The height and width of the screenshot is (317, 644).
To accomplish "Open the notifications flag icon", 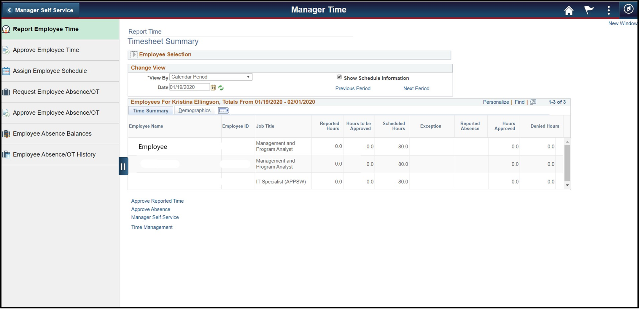I will coord(589,10).
